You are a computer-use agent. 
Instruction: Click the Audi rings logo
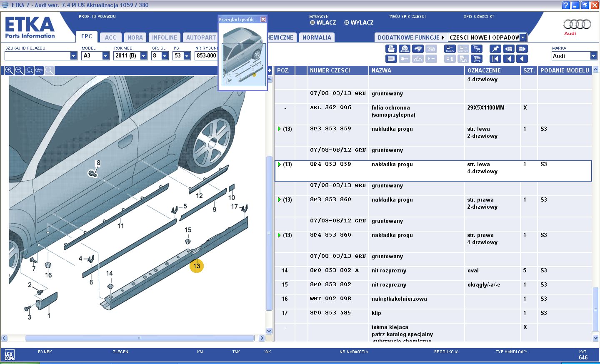577,25
